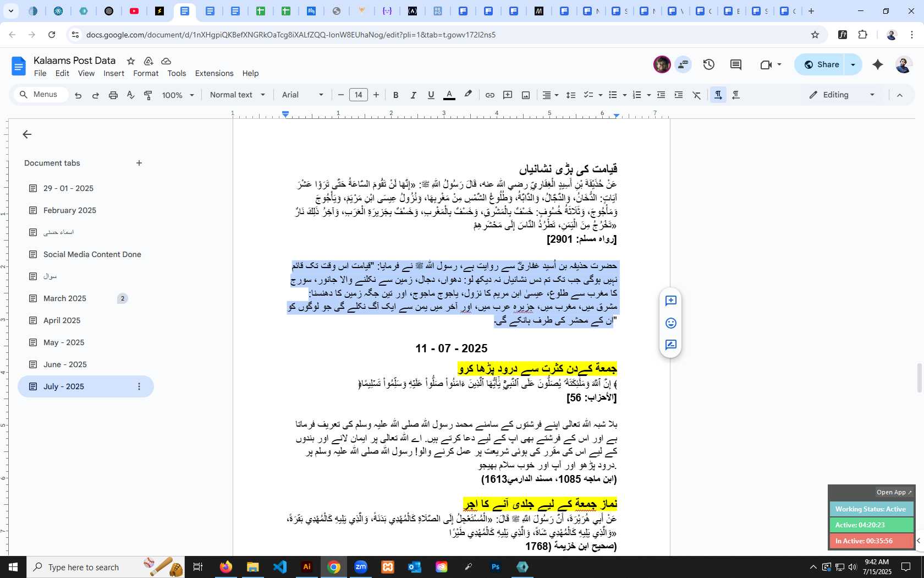Add emoji reaction from side panel
The image size is (924, 578).
point(670,323)
